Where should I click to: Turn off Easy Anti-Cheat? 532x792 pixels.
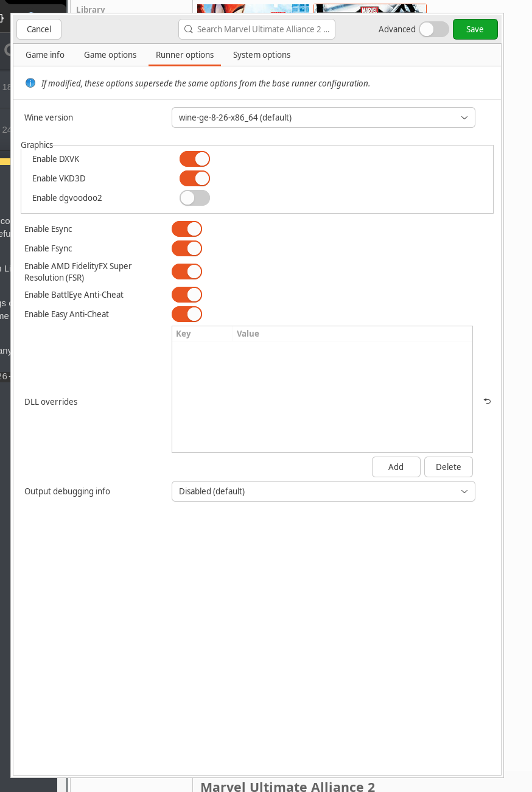click(x=187, y=314)
